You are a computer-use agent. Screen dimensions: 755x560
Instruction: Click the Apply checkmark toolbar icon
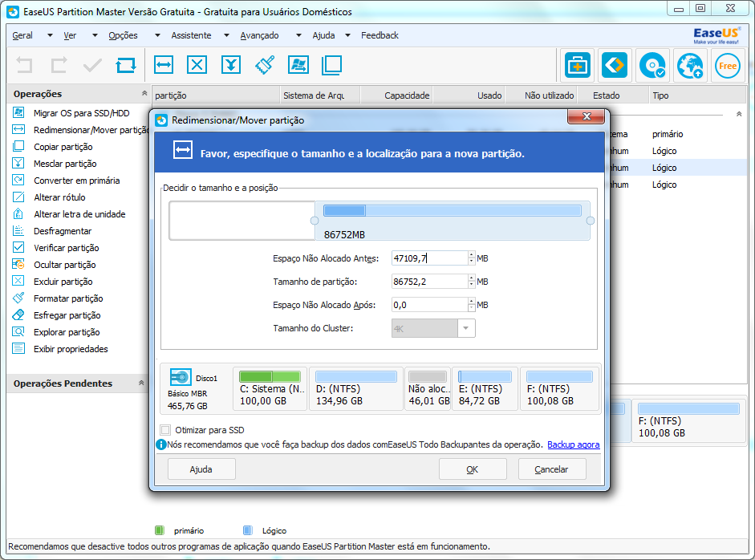[92, 65]
